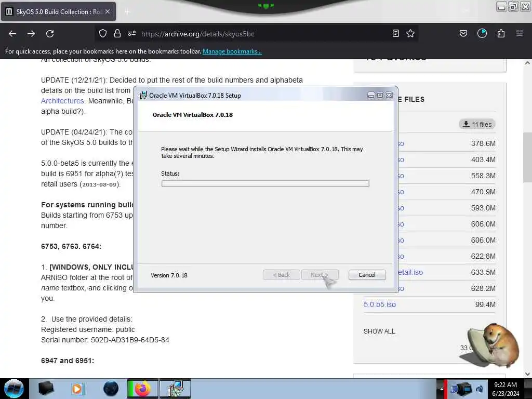Show site security info via the padlock icon
The image size is (532, 399).
coord(117,34)
